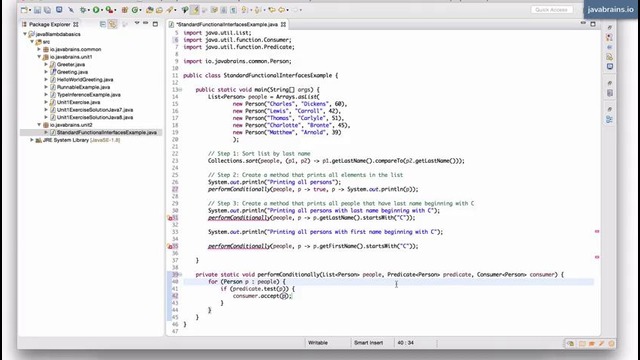Select Unit1ExerciseSolutionJava7.java file

point(95,110)
